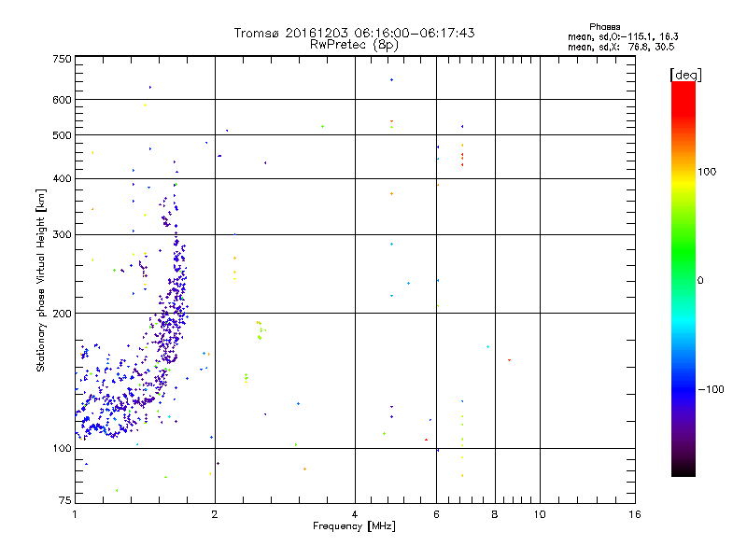
Task: Click the 'Frequency [MHz]' axis title
Action: pyautogui.click(x=354, y=526)
